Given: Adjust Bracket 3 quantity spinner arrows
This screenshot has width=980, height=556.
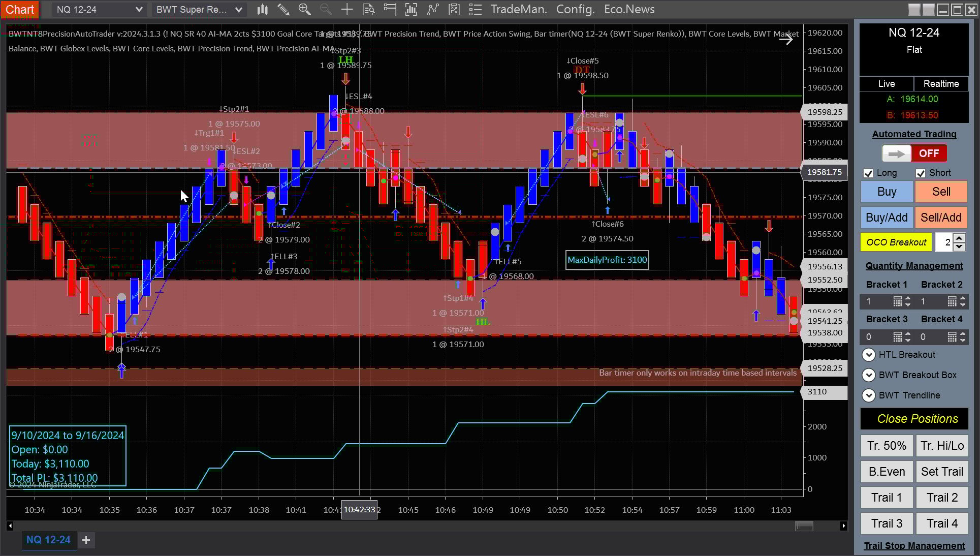Looking at the screenshot, I should point(908,336).
